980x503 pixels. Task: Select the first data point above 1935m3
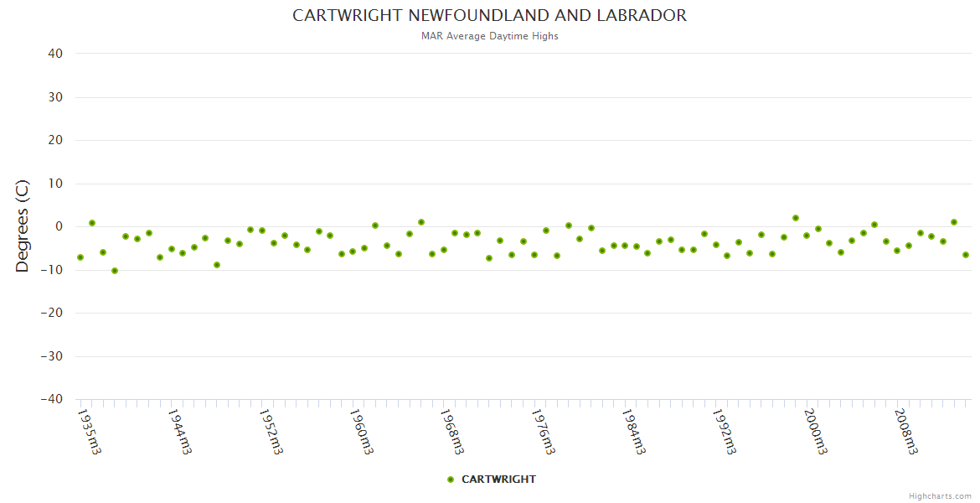click(x=80, y=257)
